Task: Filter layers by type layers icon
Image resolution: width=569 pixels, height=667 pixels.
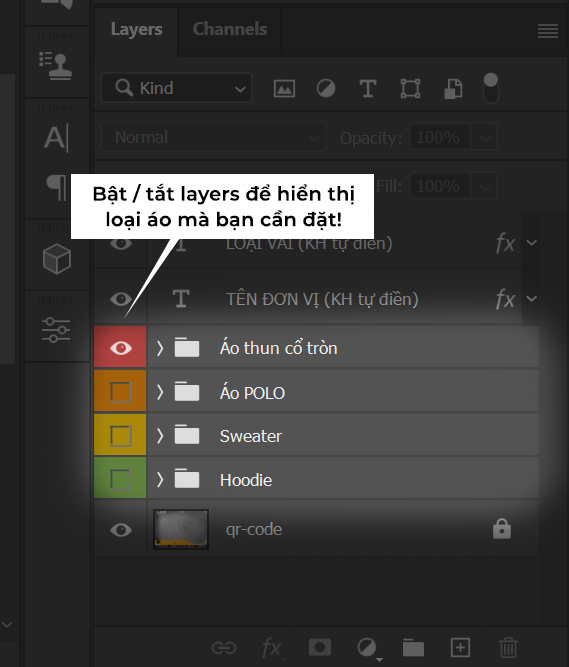Action: pos(367,88)
